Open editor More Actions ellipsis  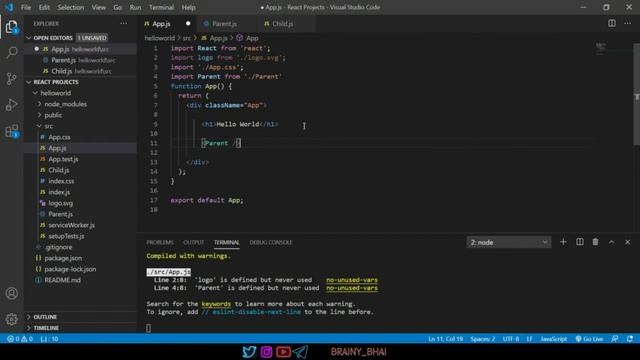click(628, 23)
